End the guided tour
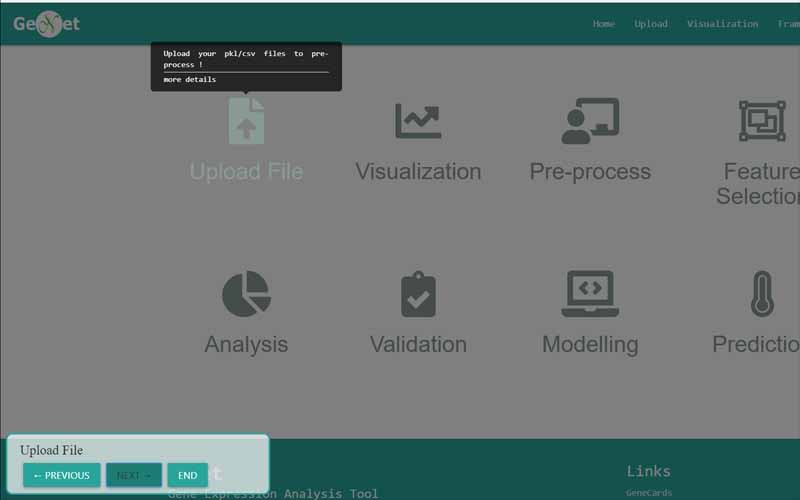 click(187, 475)
